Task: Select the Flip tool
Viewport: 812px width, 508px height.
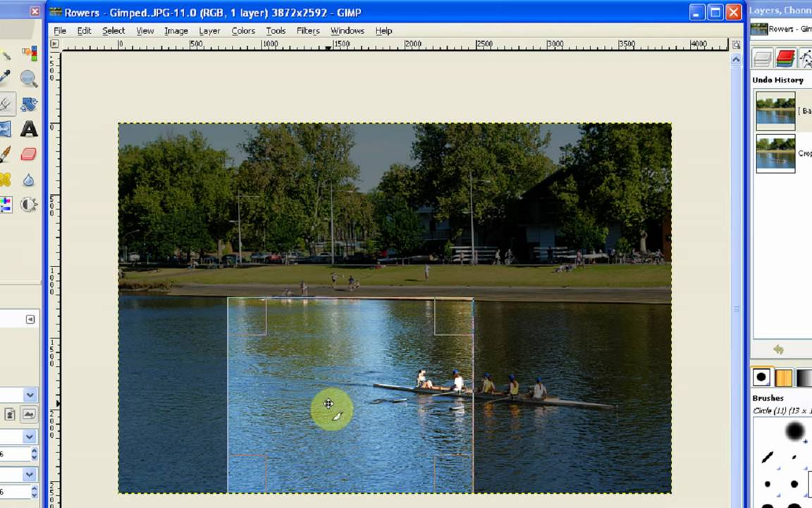Action: click(4, 128)
